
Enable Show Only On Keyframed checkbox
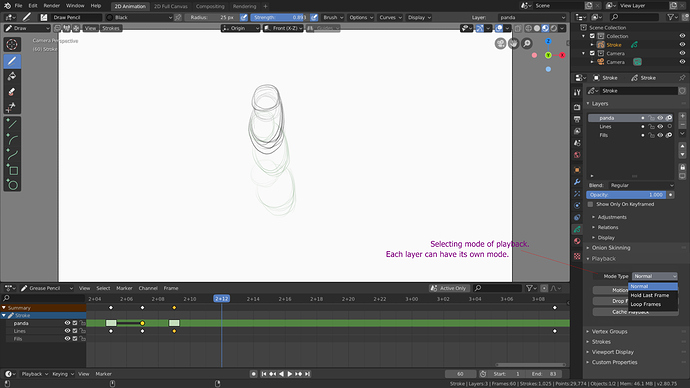pos(591,205)
